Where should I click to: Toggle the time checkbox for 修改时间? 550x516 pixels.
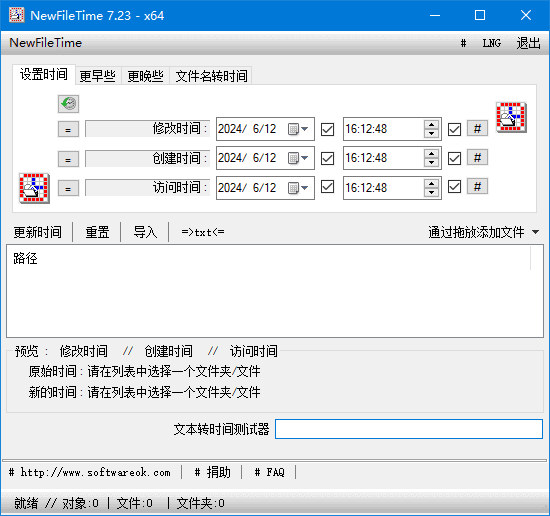[455, 129]
